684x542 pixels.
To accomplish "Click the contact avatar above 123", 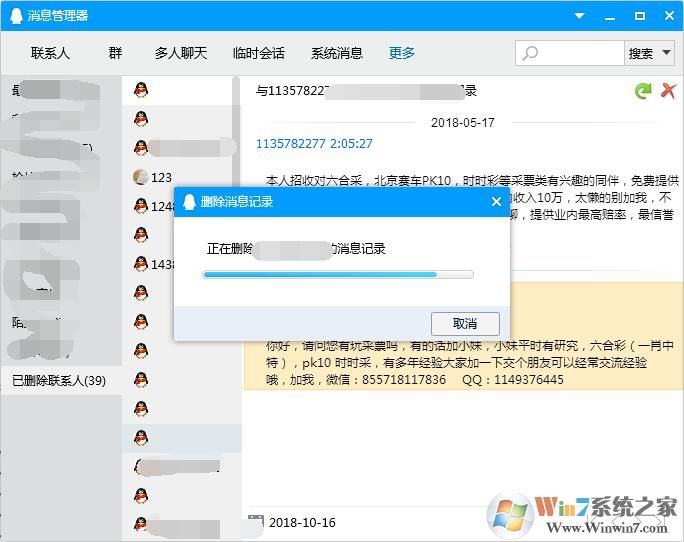I will pyautogui.click(x=140, y=148).
